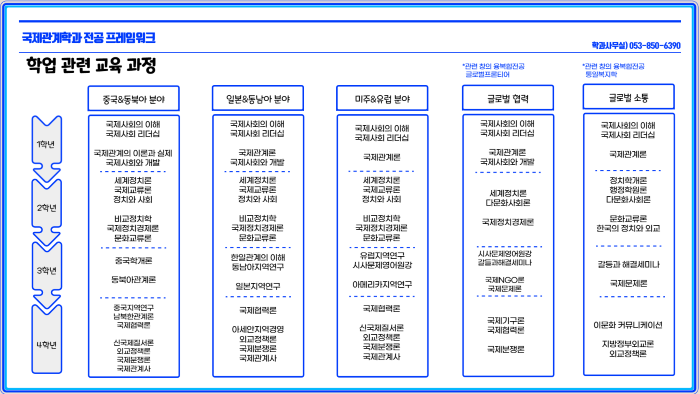Click the 통일복지학 융복합전공 note

pos(613,70)
